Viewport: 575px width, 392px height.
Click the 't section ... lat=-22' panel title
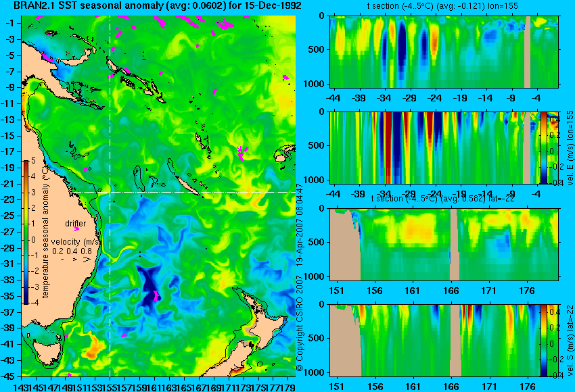[x=442, y=199]
